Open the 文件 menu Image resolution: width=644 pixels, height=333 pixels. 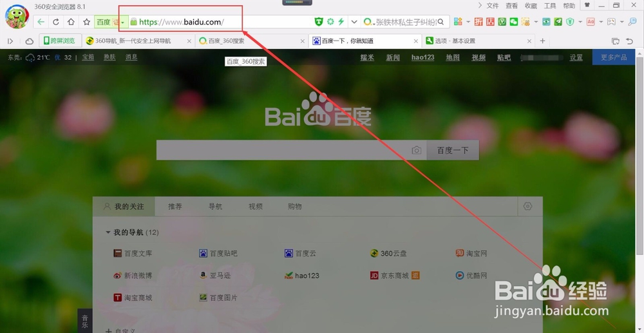[x=493, y=6]
